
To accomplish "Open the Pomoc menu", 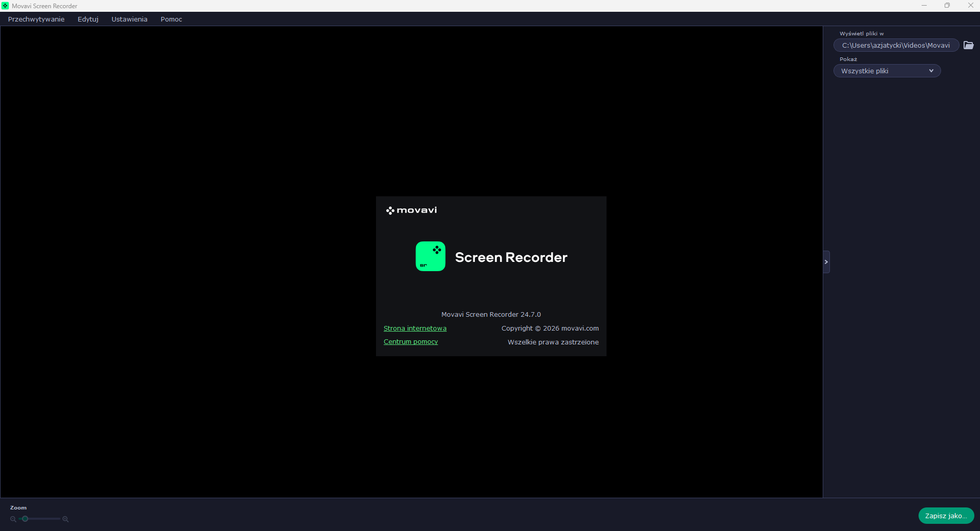I will coord(171,19).
